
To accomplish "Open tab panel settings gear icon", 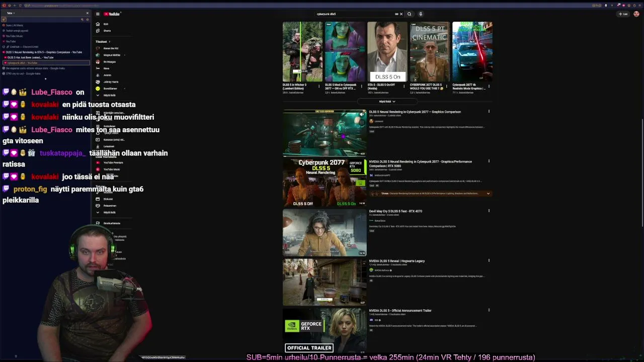I will pos(87,20).
